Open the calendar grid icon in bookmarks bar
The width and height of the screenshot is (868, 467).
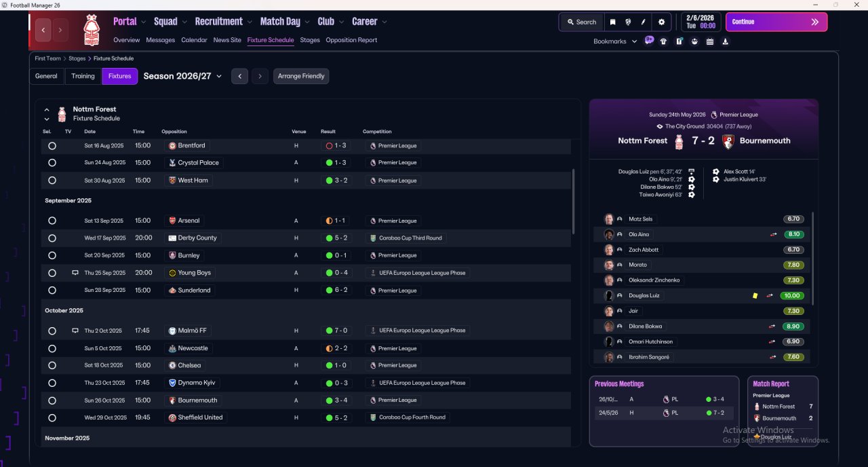pyautogui.click(x=710, y=41)
